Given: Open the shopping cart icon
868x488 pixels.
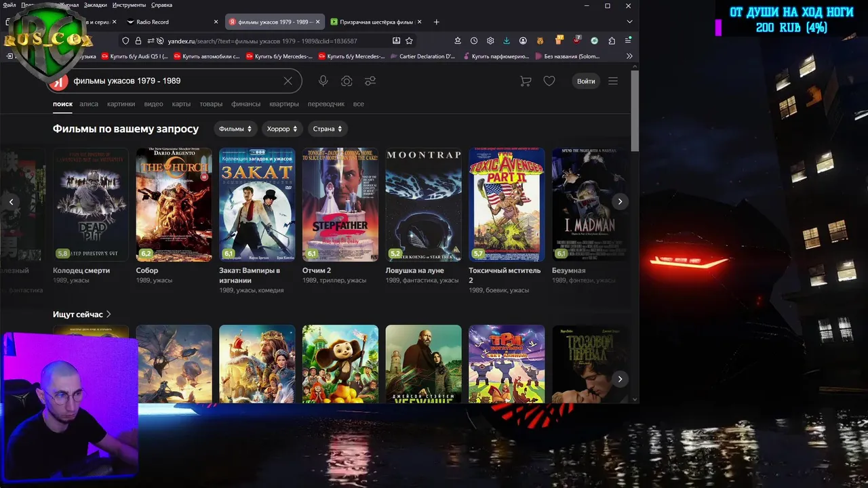Looking at the screenshot, I should [x=526, y=81].
